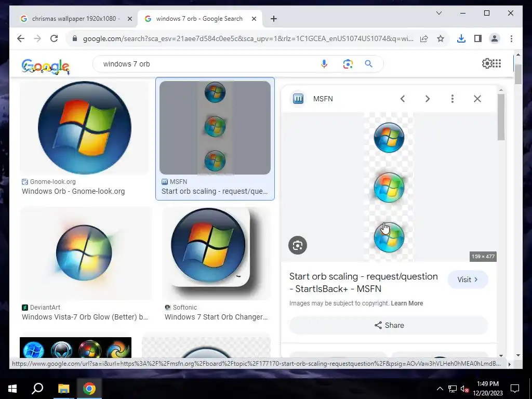Click the Share button in preview panel
The height and width of the screenshot is (399, 532).
[389, 325]
